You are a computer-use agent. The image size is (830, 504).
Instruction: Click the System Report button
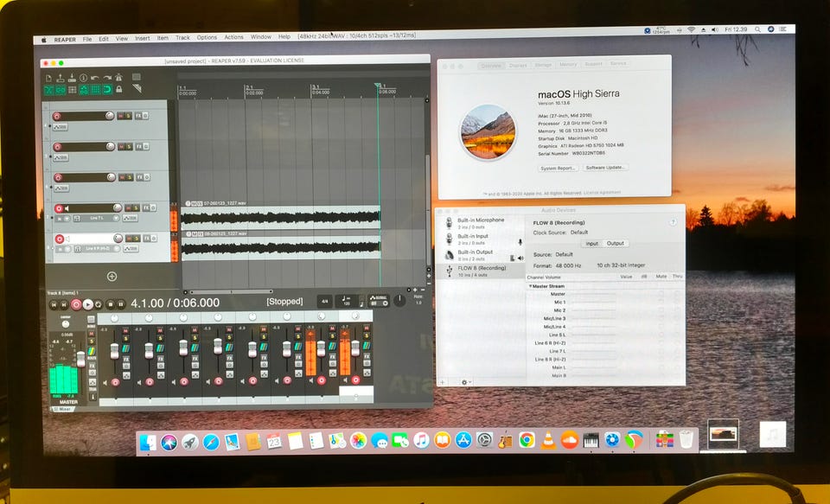point(558,169)
